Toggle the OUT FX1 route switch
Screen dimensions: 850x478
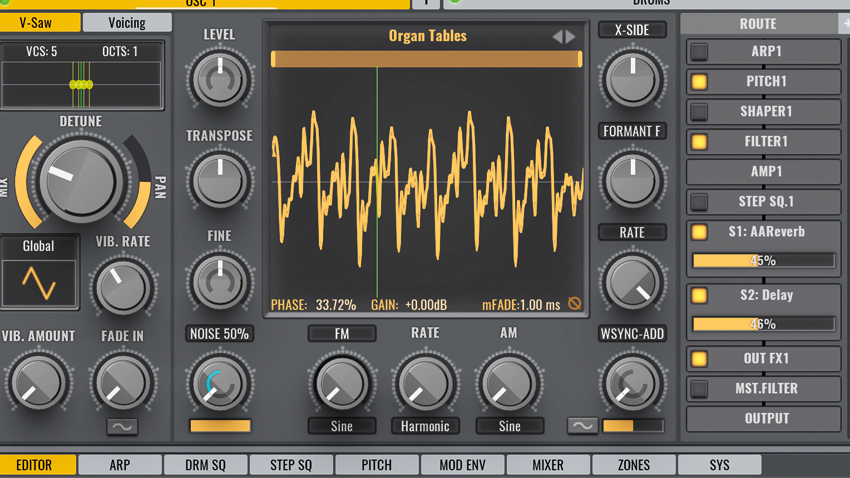pyautogui.click(x=699, y=359)
